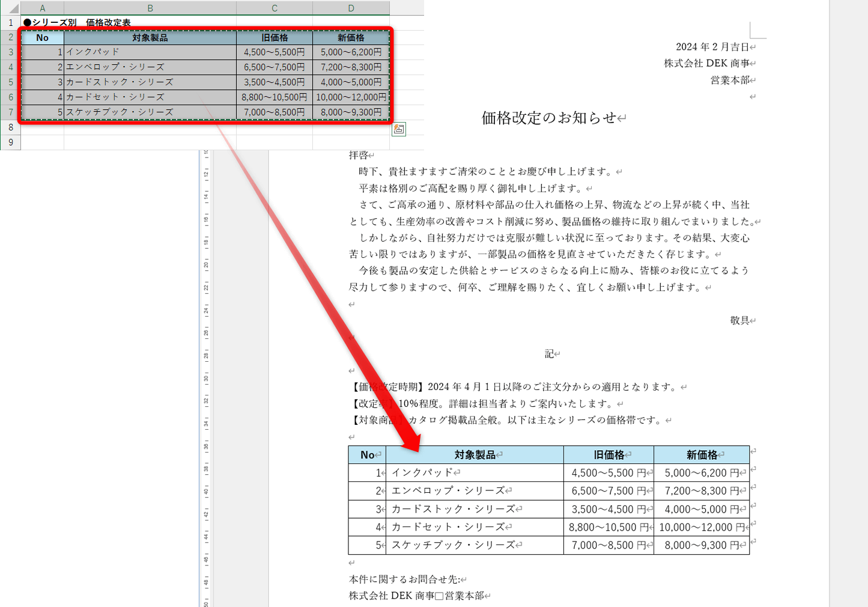Select column D header in Excel
The height and width of the screenshot is (607, 868).
[351, 8]
